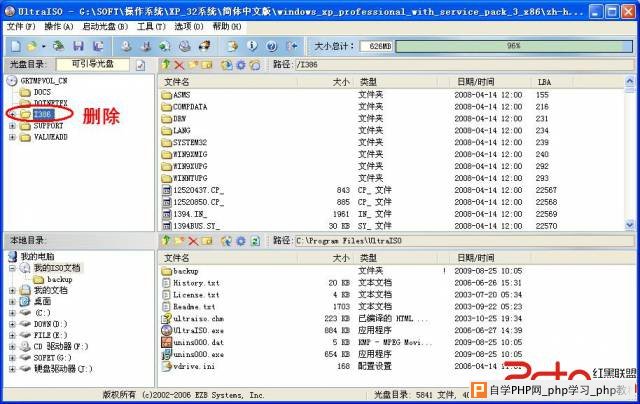Click the disc label edit icon beside 可引导光盘
This screenshot has height=404, width=640.
click(x=140, y=65)
